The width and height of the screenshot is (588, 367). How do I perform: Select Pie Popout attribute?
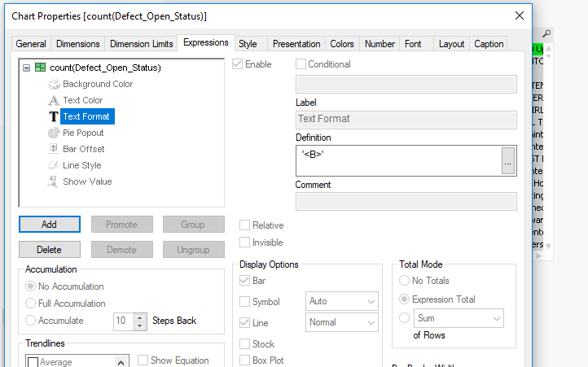pyautogui.click(x=83, y=133)
